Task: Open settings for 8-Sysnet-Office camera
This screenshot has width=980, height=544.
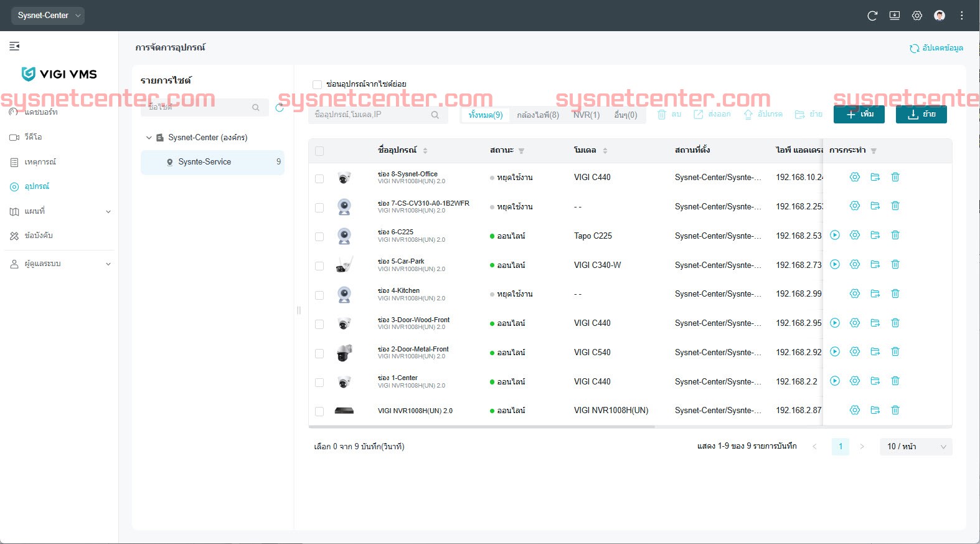Action: point(855,177)
